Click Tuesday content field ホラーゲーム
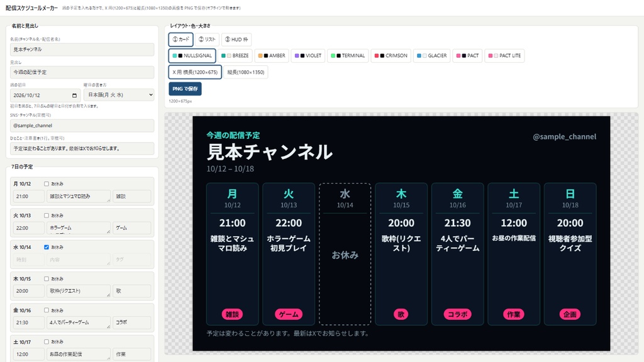The height and width of the screenshot is (362, 644). click(x=79, y=228)
